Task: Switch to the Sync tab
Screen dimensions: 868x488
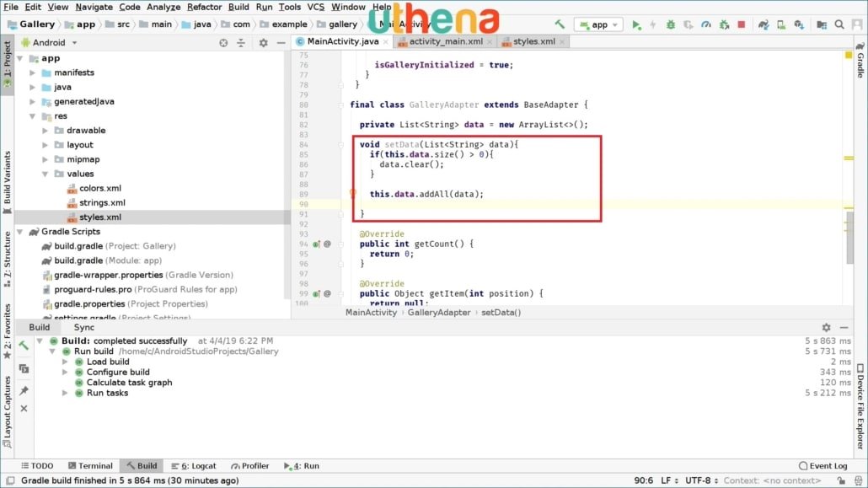Action: click(x=84, y=327)
